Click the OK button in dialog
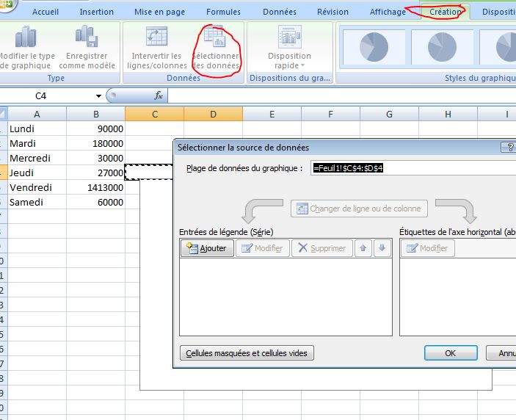The height and width of the screenshot is (420, 516). pos(451,353)
